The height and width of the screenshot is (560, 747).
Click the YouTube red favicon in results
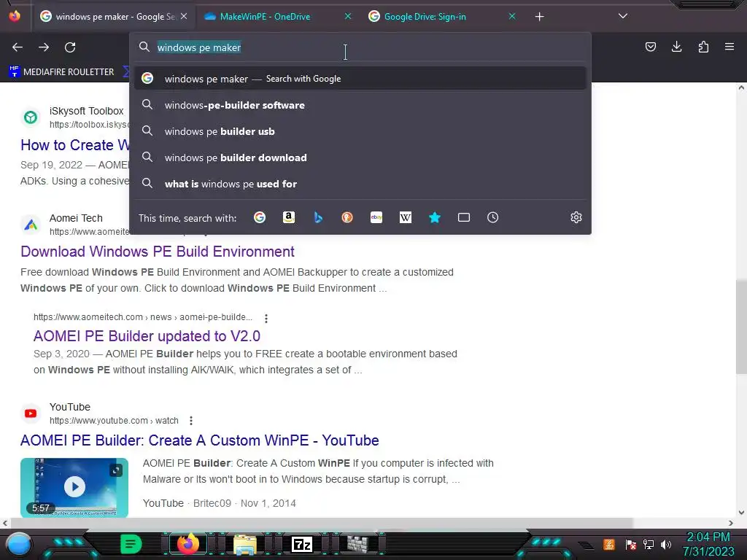tap(31, 413)
